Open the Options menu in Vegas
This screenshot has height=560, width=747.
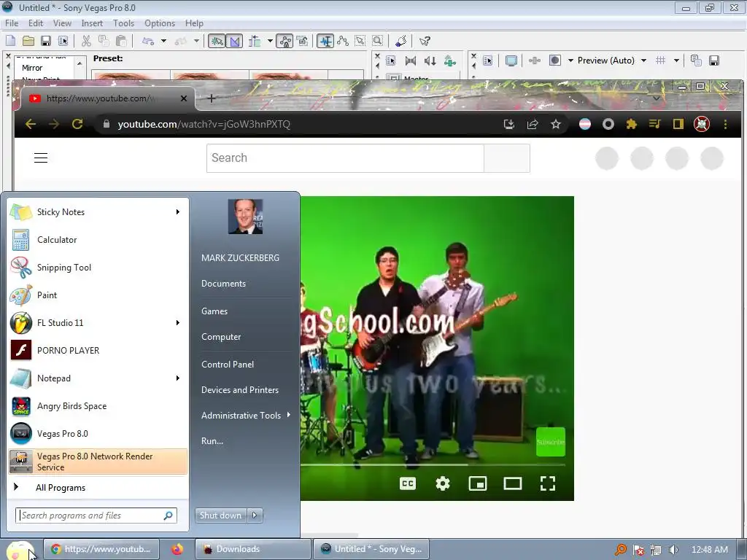tap(160, 23)
